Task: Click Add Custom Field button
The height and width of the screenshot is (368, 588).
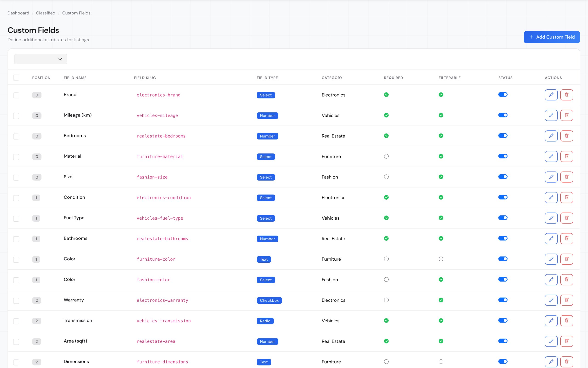Action: [x=551, y=37]
